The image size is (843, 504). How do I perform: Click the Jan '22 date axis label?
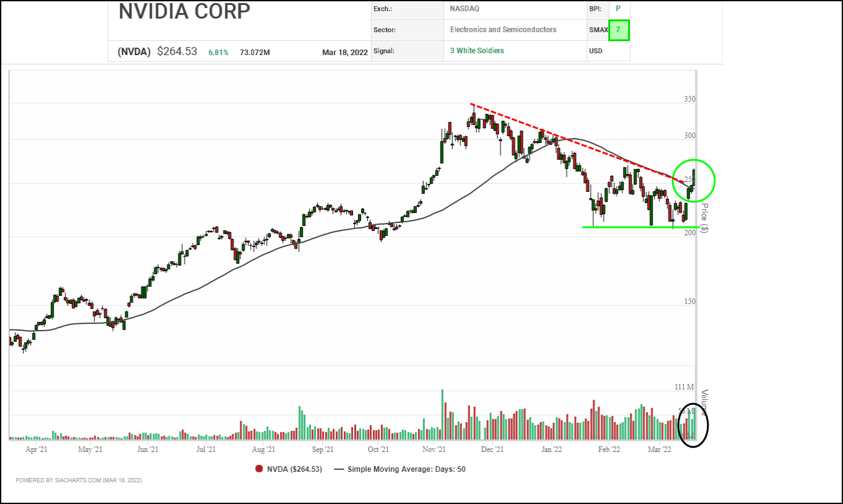pos(551,450)
